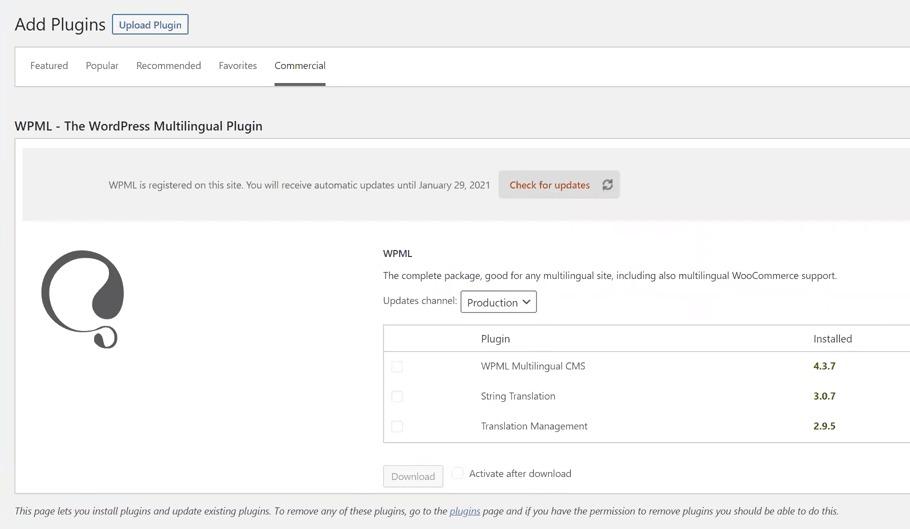The height and width of the screenshot is (529, 910).
Task: Switch to the Popular tab
Action: [102, 66]
